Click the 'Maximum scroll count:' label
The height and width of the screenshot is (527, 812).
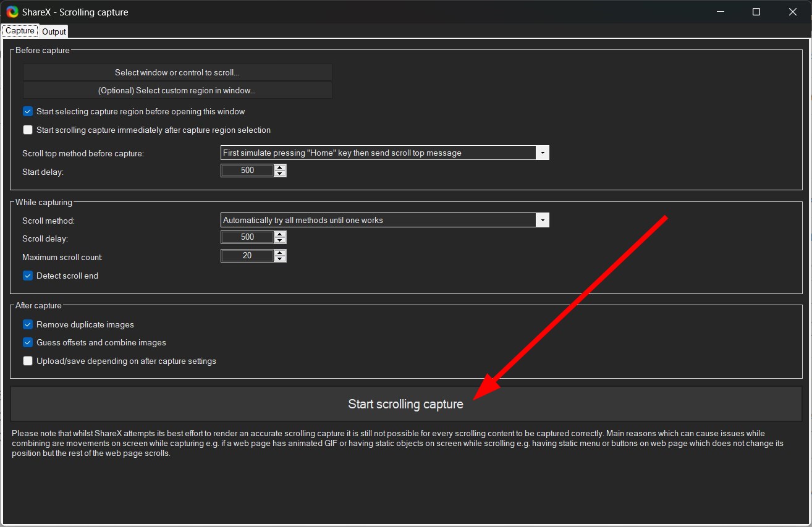pos(62,257)
